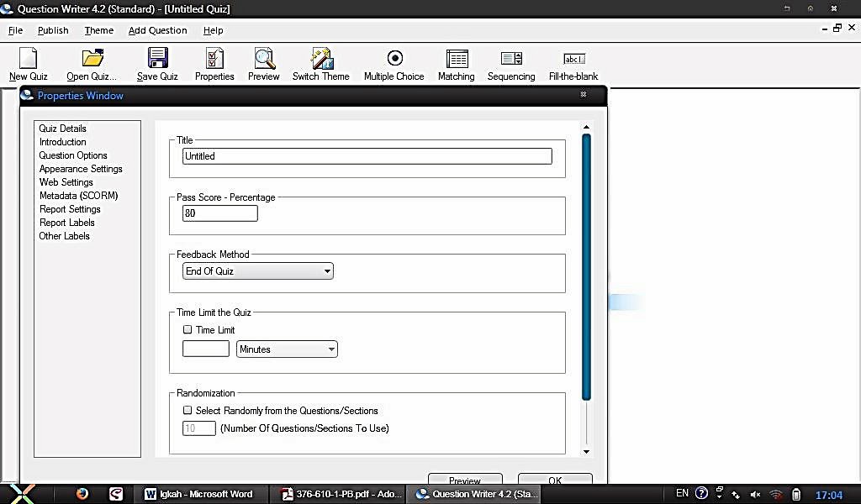Click the New Quiz toolbar icon
Viewport: 861px width, 504px height.
28,58
